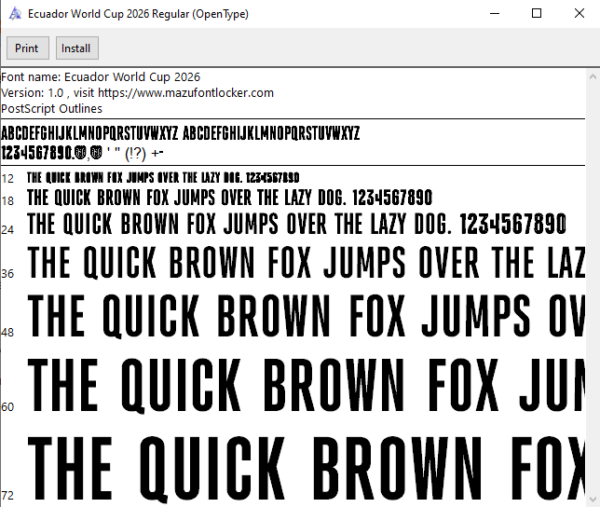Click the Install button
This screenshot has height=507, width=600.
[77, 48]
